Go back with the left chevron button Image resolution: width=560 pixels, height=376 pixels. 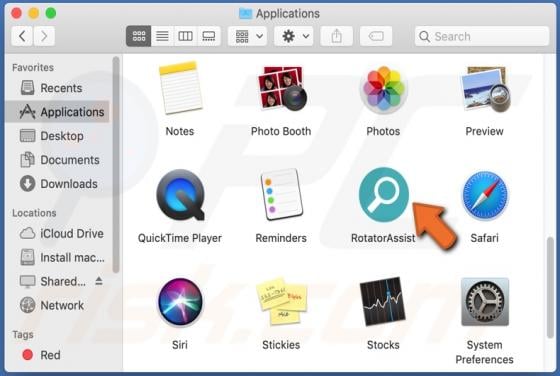click(22, 36)
